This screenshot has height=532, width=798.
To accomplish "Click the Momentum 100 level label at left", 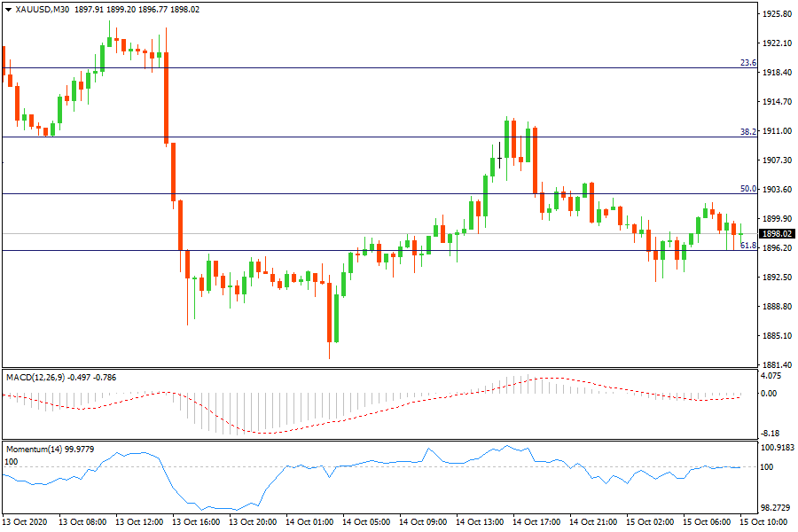I will pyautogui.click(x=11, y=462).
